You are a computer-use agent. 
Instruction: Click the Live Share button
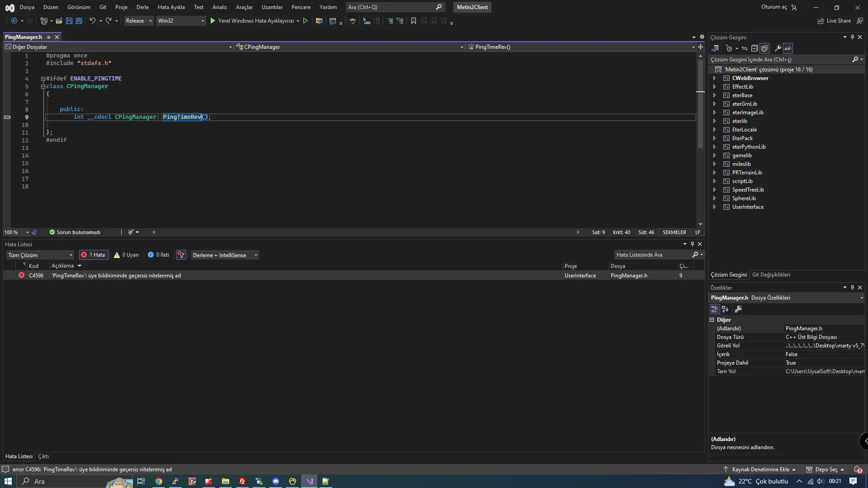tap(834, 21)
